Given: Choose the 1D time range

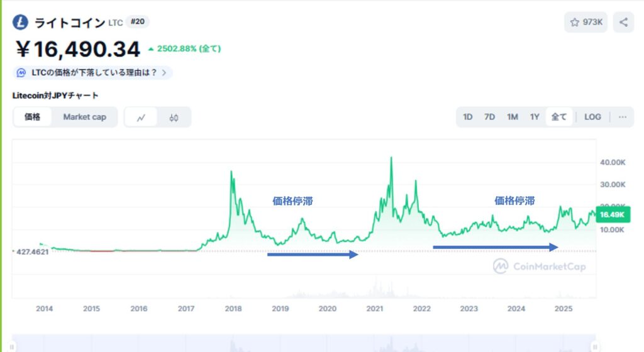Looking at the screenshot, I should pyautogui.click(x=468, y=117).
